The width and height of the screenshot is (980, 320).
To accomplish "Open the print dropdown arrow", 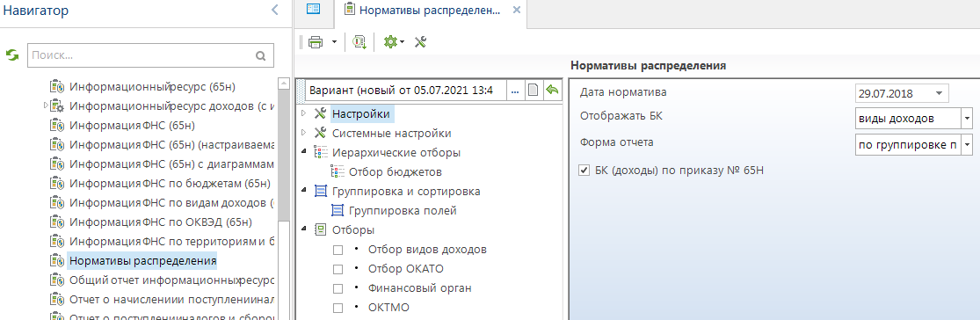I will coord(334,42).
